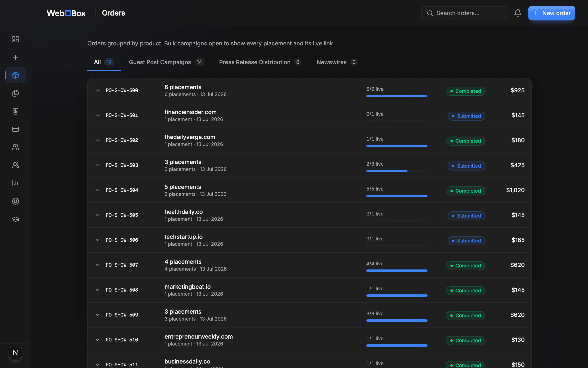Expand order PO-SHOW-508 chevron
The height and width of the screenshot is (368, 588).
click(97, 290)
